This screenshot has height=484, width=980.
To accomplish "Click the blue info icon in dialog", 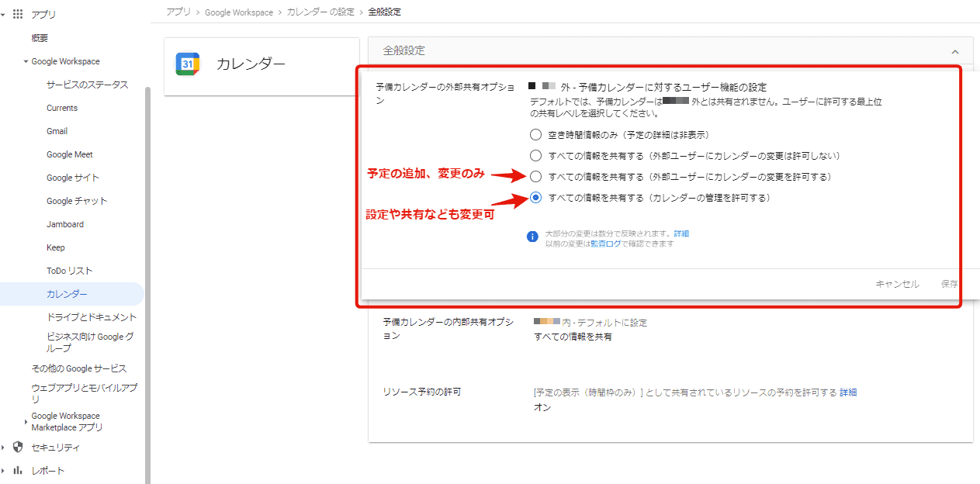I will (532, 237).
